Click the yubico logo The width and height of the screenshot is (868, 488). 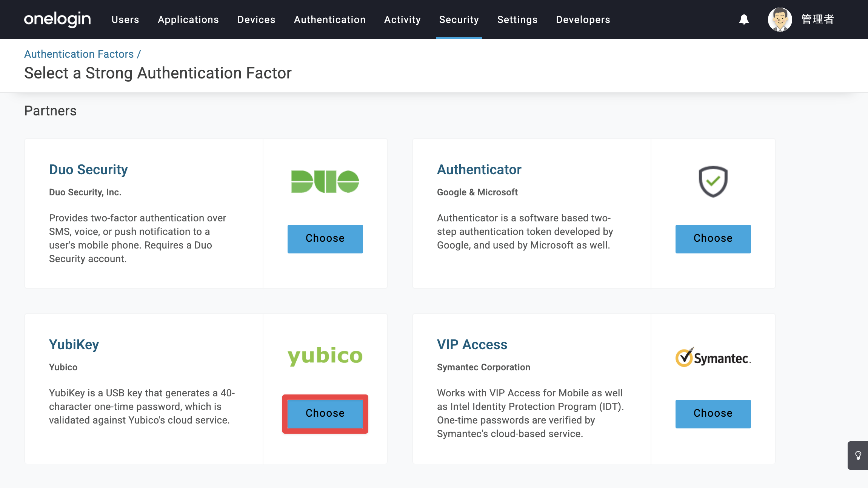(325, 356)
